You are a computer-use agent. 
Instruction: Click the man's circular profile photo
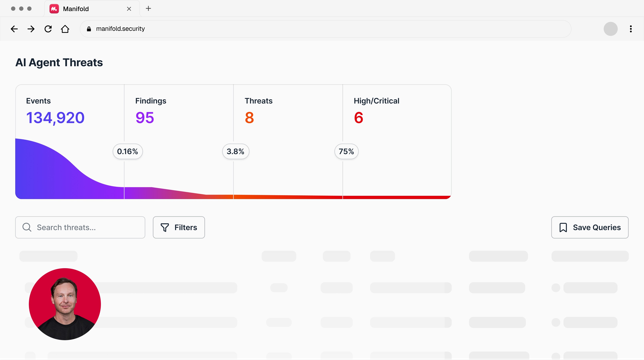point(65,304)
